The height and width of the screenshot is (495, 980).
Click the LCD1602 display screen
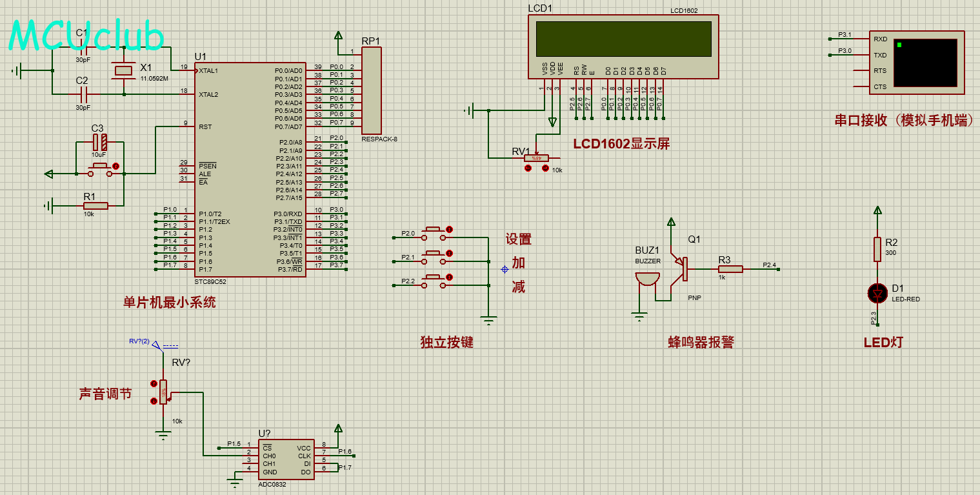[x=623, y=39]
